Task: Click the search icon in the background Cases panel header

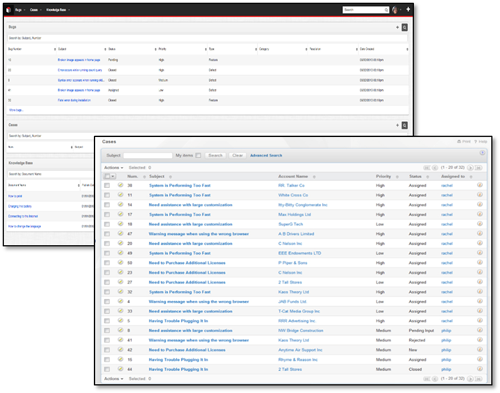Action: [404, 125]
